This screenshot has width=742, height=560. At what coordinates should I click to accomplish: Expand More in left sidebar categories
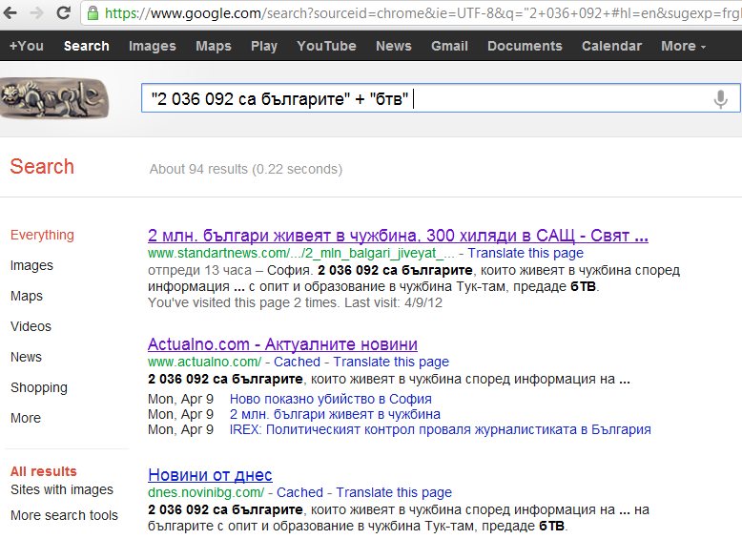[x=26, y=418]
